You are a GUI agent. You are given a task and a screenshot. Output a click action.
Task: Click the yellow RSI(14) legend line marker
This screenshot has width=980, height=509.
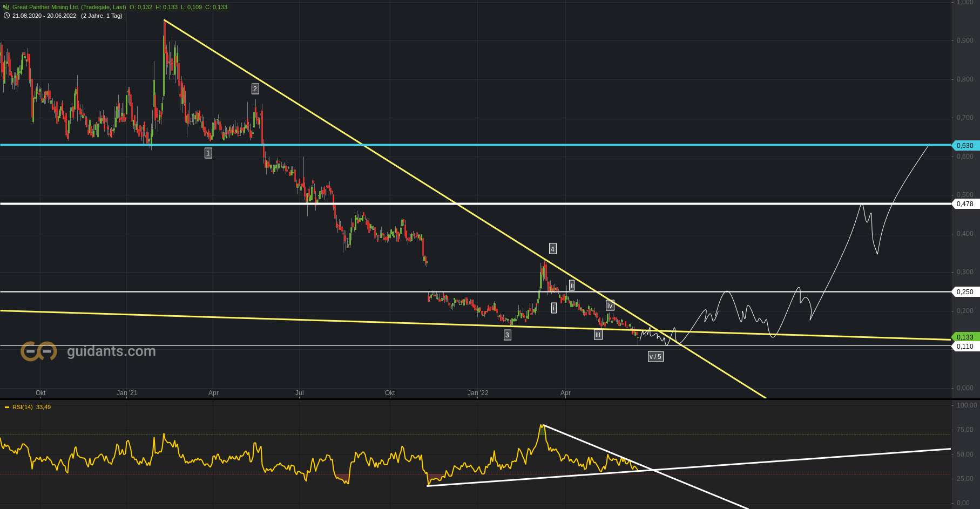pyautogui.click(x=7, y=407)
